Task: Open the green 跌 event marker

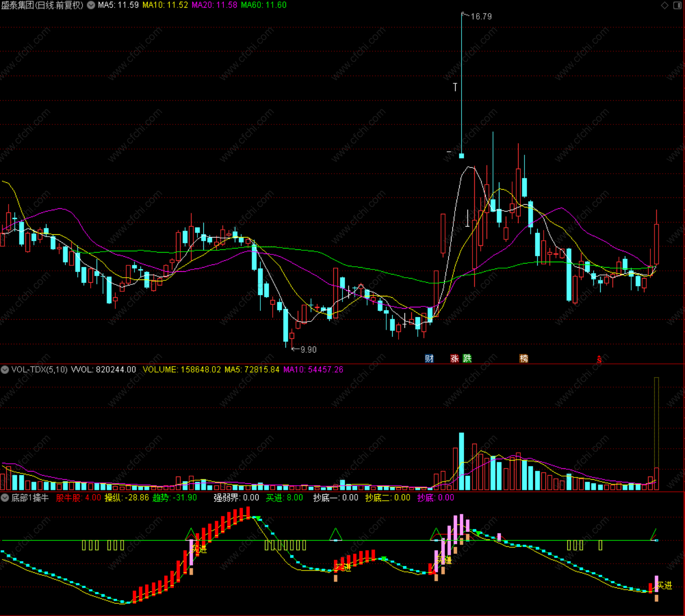Action: (x=467, y=358)
